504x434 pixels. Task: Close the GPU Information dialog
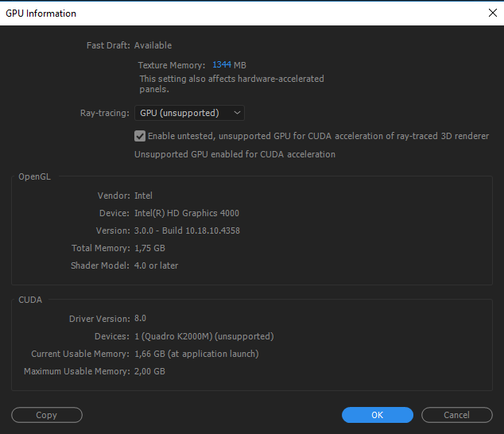492,13
